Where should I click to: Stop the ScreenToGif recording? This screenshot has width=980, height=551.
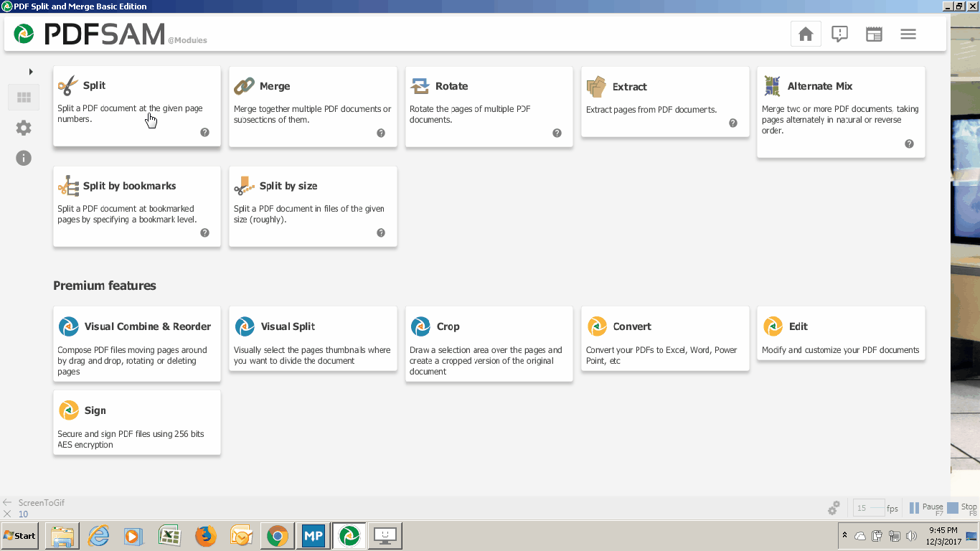pyautogui.click(x=963, y=508)
